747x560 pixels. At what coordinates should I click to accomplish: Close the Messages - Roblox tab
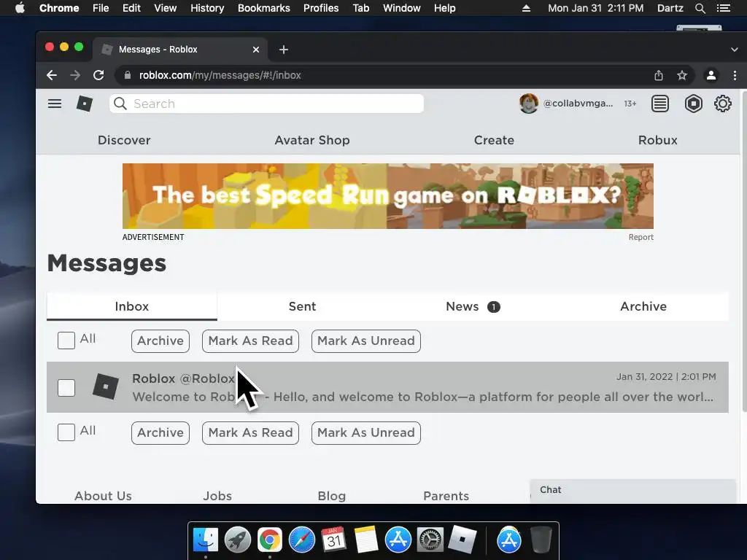(256, 50)
